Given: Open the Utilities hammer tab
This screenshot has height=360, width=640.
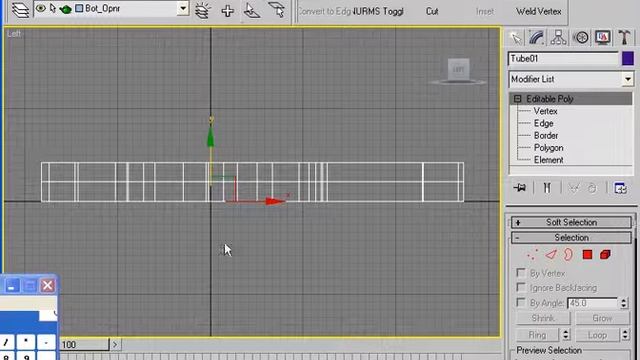Looking at the screenshot, I should 624,38.
